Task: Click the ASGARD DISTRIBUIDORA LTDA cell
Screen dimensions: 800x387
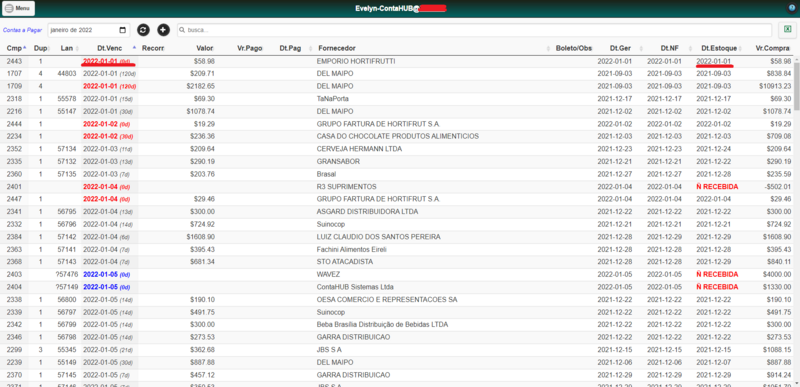Action: (367, 211)
